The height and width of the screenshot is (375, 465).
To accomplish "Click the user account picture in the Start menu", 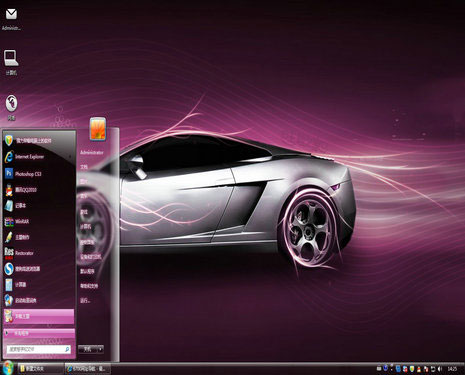I will [x=98, y=129].
